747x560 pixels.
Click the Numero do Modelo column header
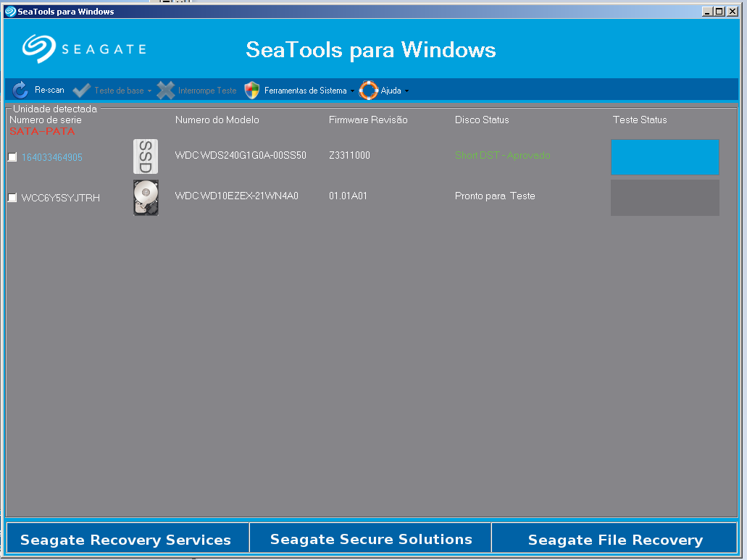click(x=217, y=120)
